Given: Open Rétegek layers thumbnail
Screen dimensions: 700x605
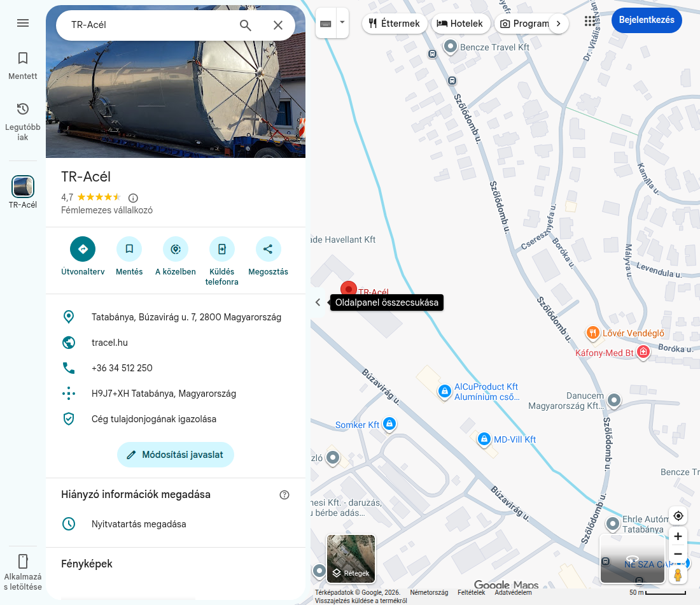Looking at the screenshot, I should 351,559.
